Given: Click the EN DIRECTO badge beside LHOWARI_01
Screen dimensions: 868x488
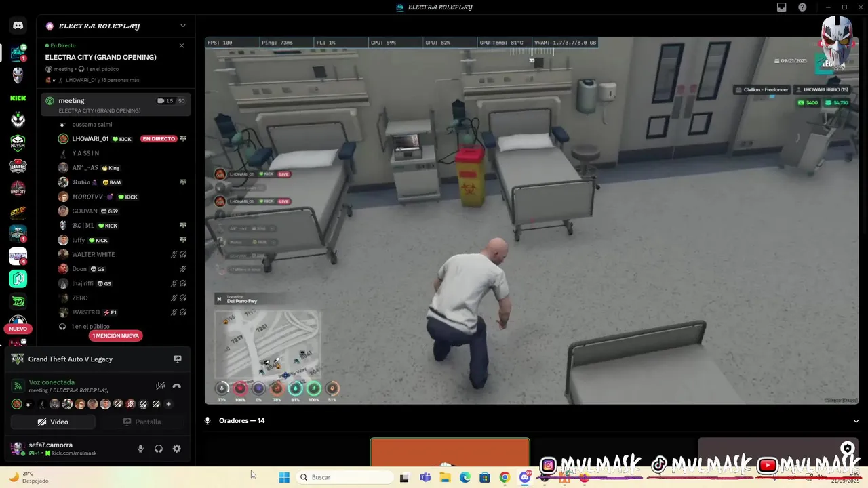Looking at the screenshot, I should [x=159, y=139].
